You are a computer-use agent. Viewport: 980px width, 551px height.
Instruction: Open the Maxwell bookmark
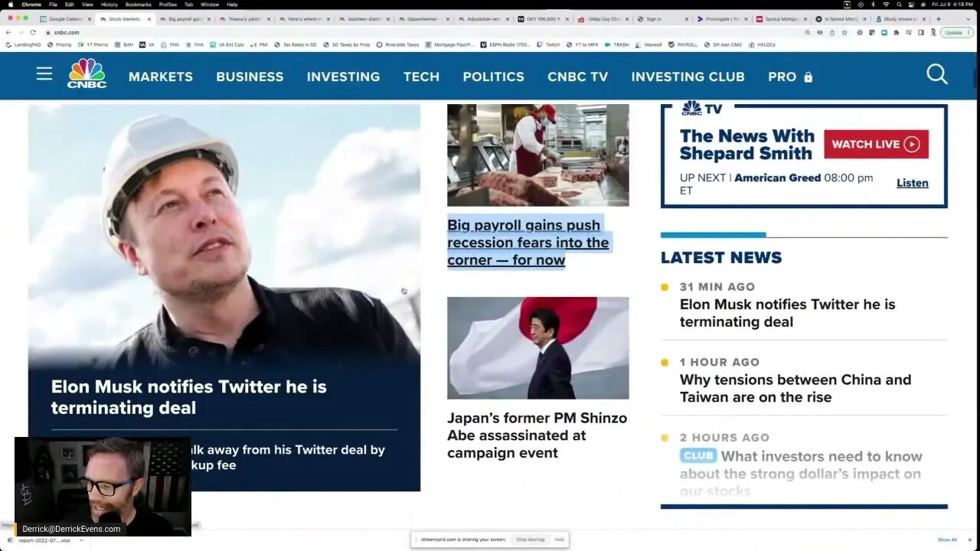[649, 44]
